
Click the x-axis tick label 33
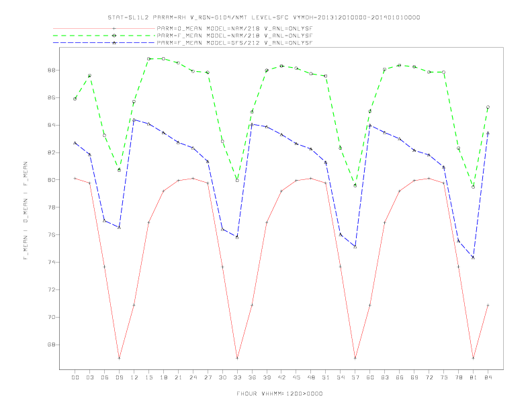click(237, 377)
